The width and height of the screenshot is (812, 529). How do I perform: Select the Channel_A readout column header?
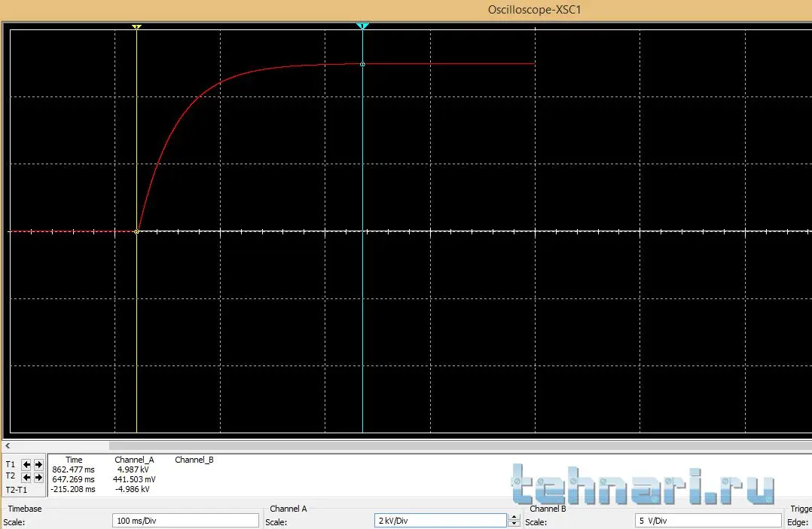tap(134, 459)
